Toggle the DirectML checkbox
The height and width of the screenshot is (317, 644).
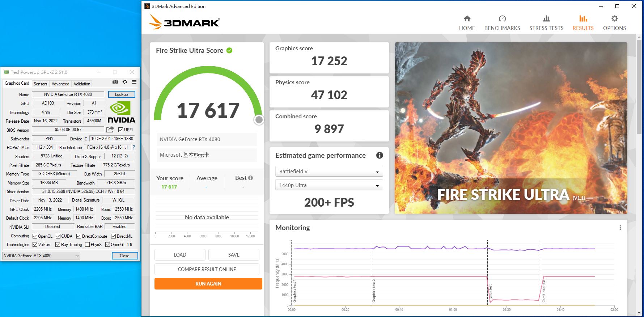tap(114, 236)
